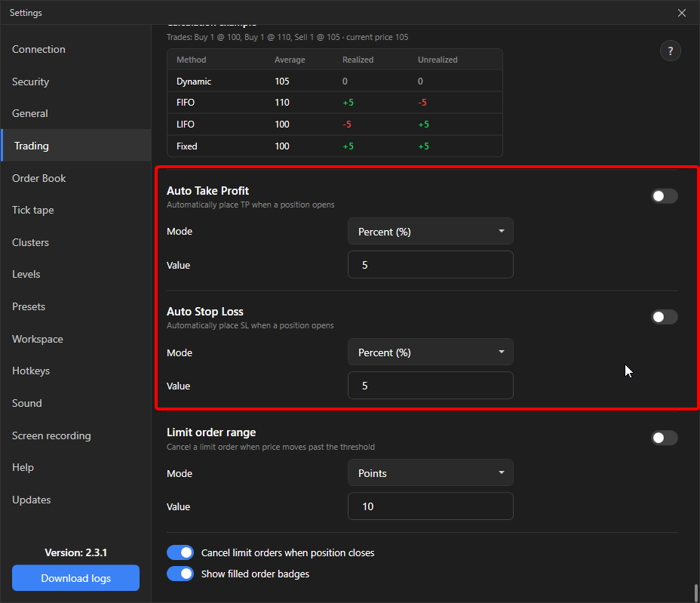Image resolution: width=700 pixels, height=603 pixels.
Task: Open the Connection settings section
Action: [x=76, y=49]
